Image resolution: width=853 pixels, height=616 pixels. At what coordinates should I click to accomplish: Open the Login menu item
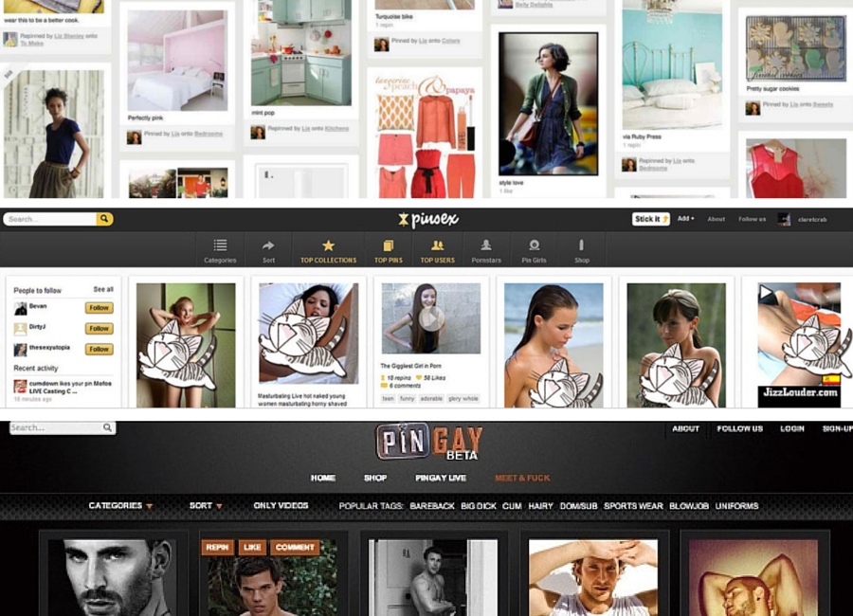pyautogui.click(x=792, y=428)
